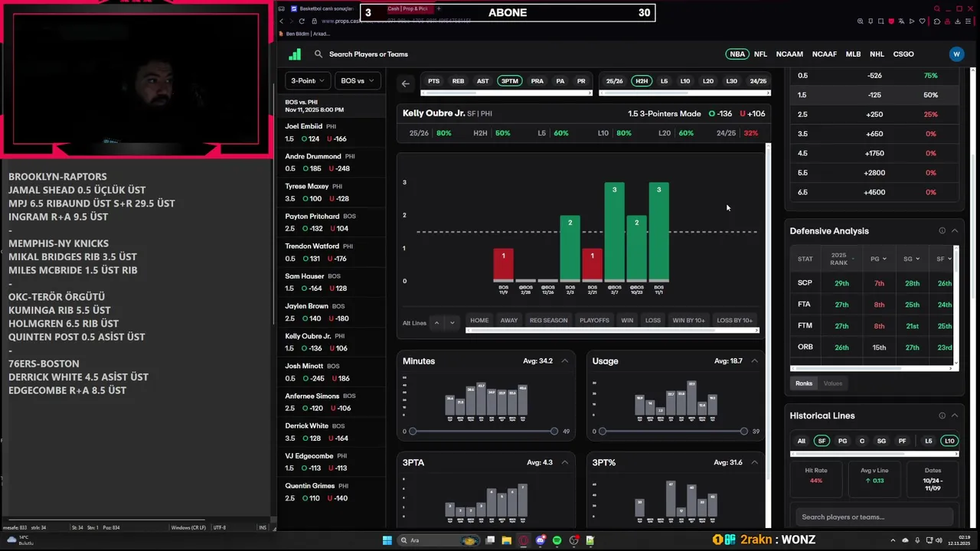Click the Search Players or Teams field
This screenshot has width=980, height=551.
[x=368, y=54]
